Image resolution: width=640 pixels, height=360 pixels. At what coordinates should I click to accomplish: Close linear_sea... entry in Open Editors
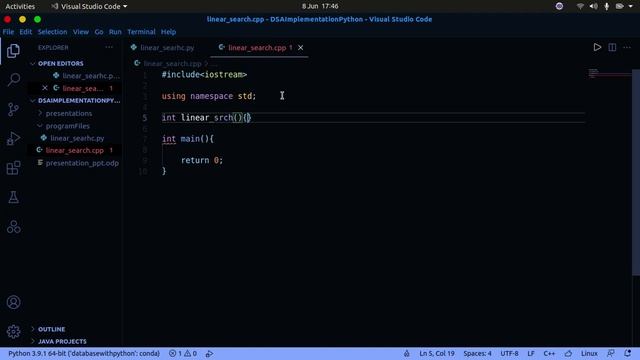tap(45, 88)
